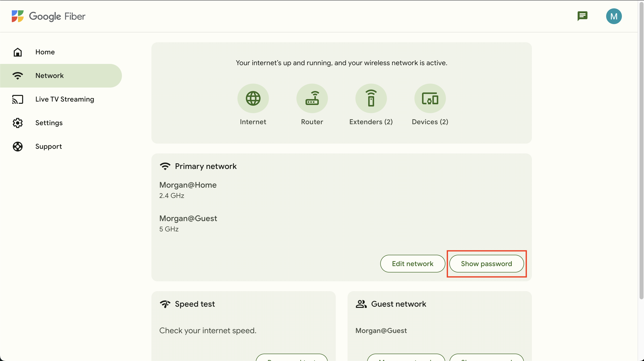
Task: Expand Primary network section
Action: pos(206,166)
